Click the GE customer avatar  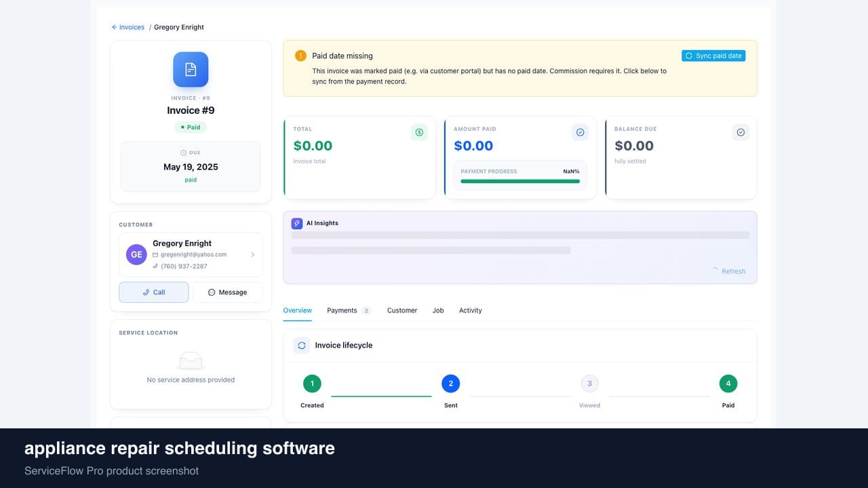136,254
